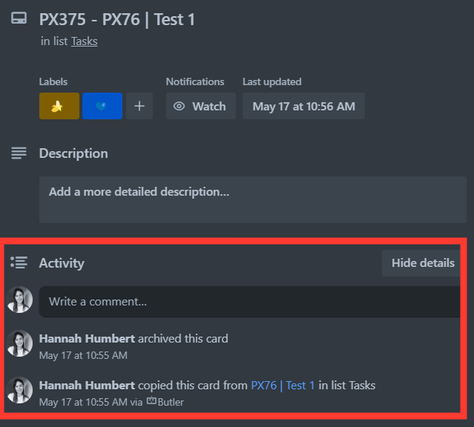Image resolution: width=474 pixels, height=427 pixels.
Task: Click the Description lines icon
Action: click(x=19, y=153)
